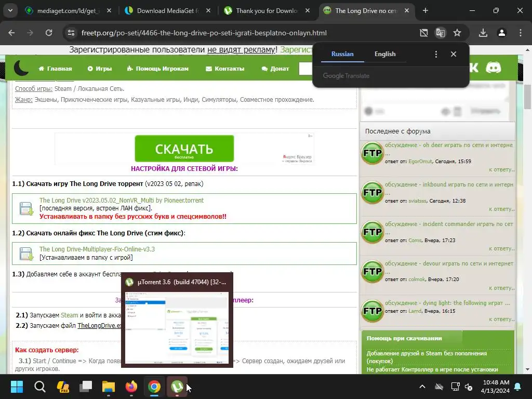Open the Игры menu item
Image resolution: width=532 pixels, height=399 pixels.
(100, 69)
